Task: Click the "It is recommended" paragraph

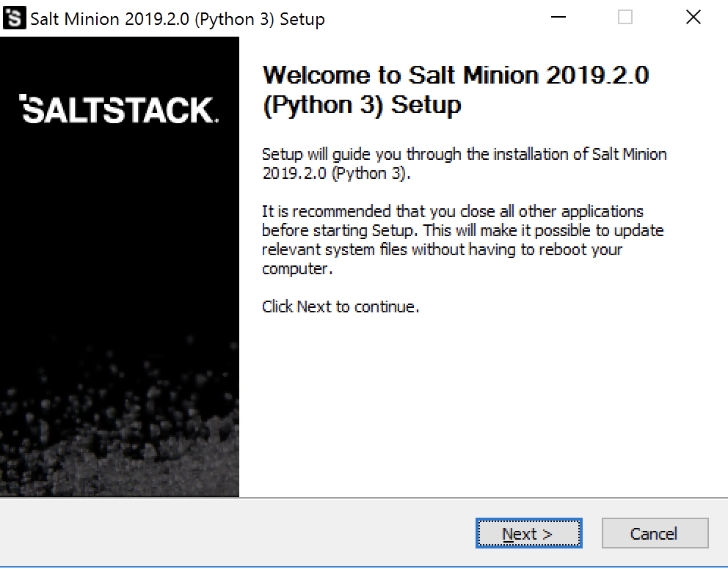Action: (x=463, y=240)
